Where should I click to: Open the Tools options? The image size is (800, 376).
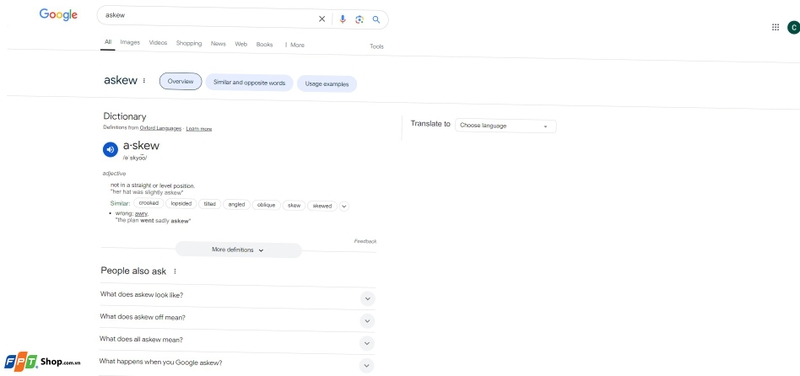(377, 46)
